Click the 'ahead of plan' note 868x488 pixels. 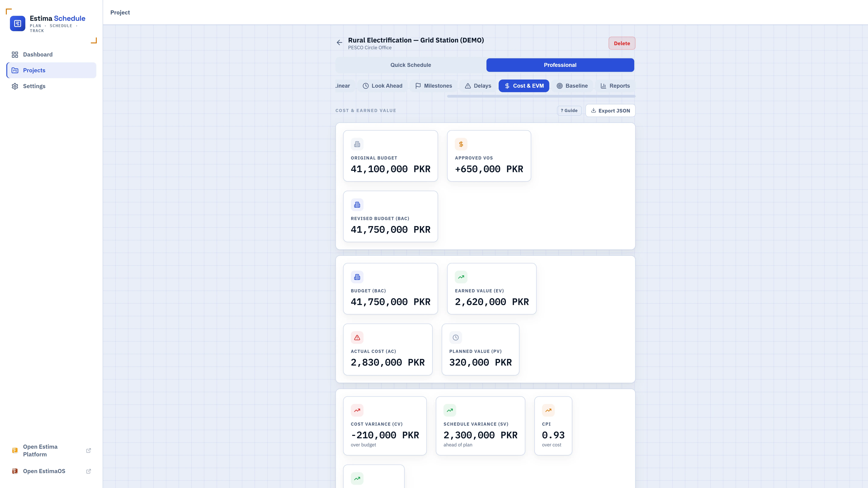tap(458, 445)
